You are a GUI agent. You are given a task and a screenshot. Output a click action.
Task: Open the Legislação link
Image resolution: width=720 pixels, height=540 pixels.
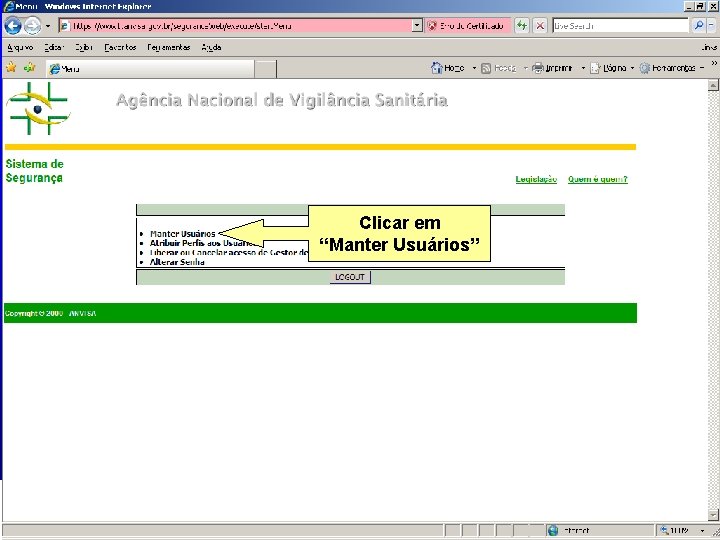point(536,179)
